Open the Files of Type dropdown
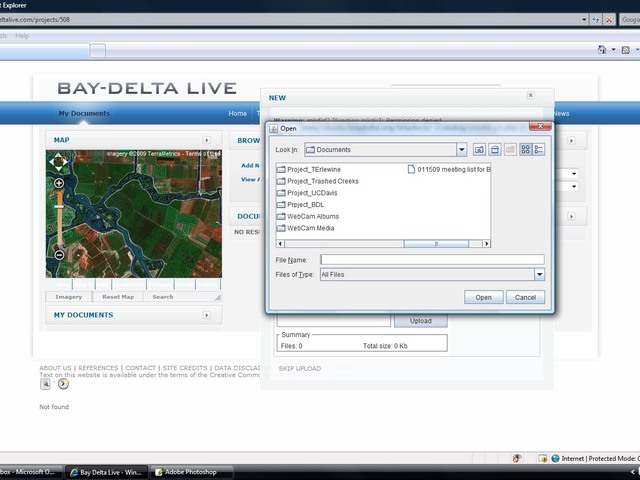The height and width of the screenshot is (480, 640). pyautogui.click(x=540, y=275)
